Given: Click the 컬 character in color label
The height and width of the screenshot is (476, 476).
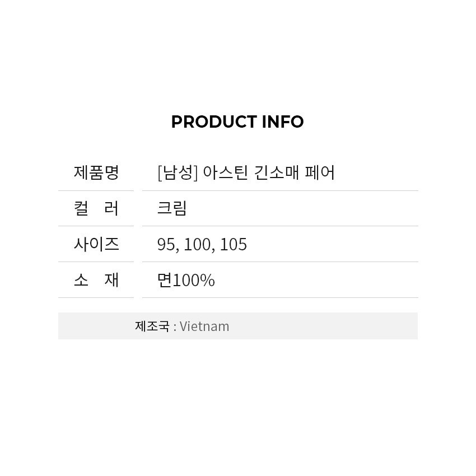Looking at the screenshot, I should [81, 208].
